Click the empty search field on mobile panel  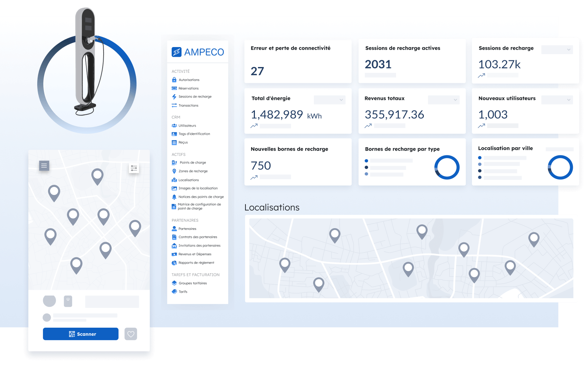(x=112, y=302)
